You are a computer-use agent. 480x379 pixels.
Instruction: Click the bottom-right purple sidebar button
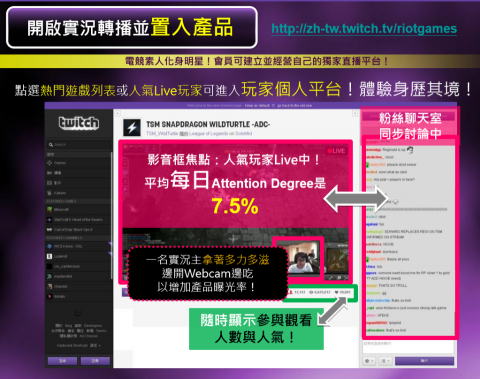[x=95, y=361]
